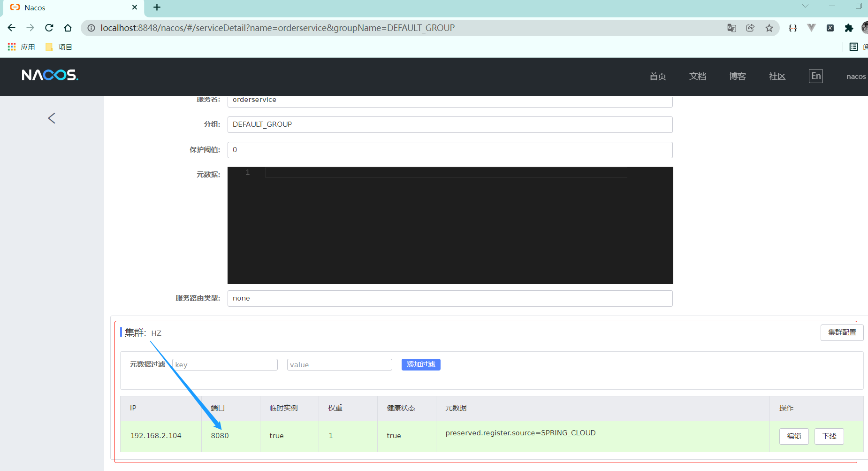This screenshot has width=868, height=471.
Task: Focus the metadata filter value input
Action: 340,365
